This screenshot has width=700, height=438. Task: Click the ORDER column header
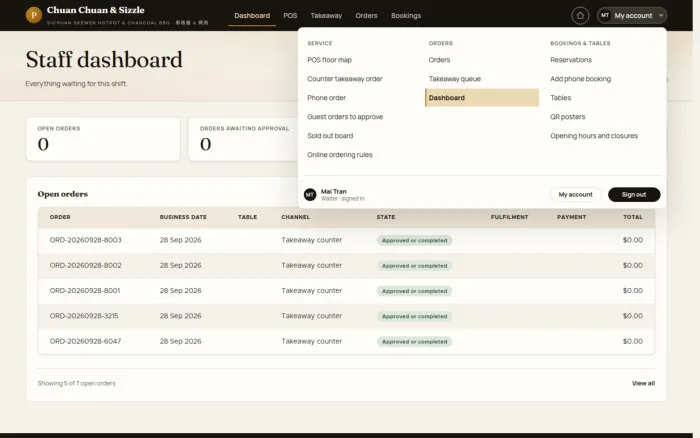click(x=60, y=217)
